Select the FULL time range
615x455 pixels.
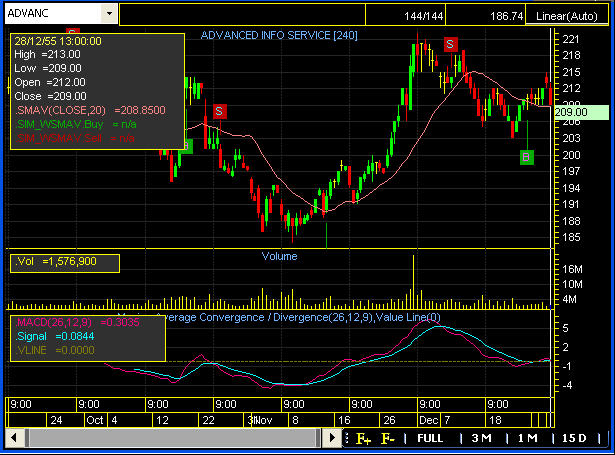pyautogui.click(x=430, y=438)
